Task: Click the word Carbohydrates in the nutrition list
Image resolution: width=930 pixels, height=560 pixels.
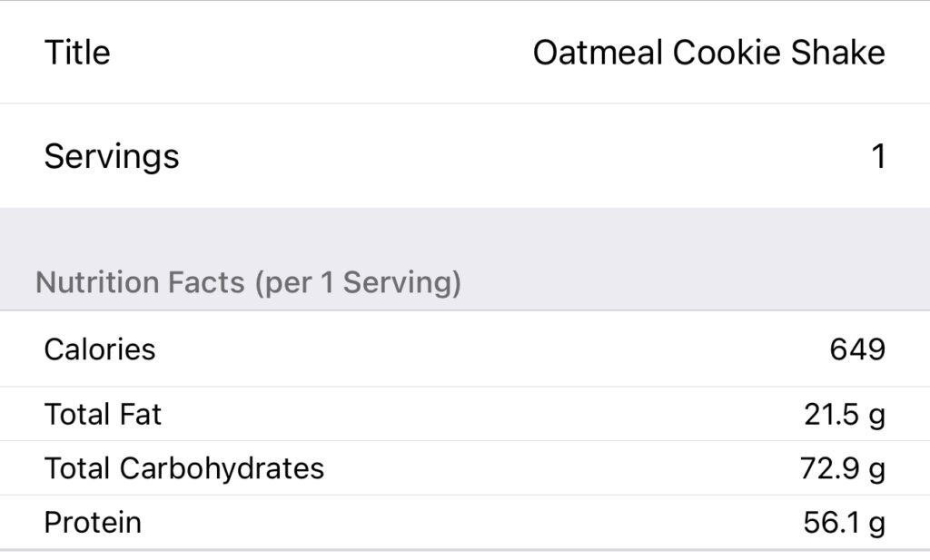Action: click(222, 468)
